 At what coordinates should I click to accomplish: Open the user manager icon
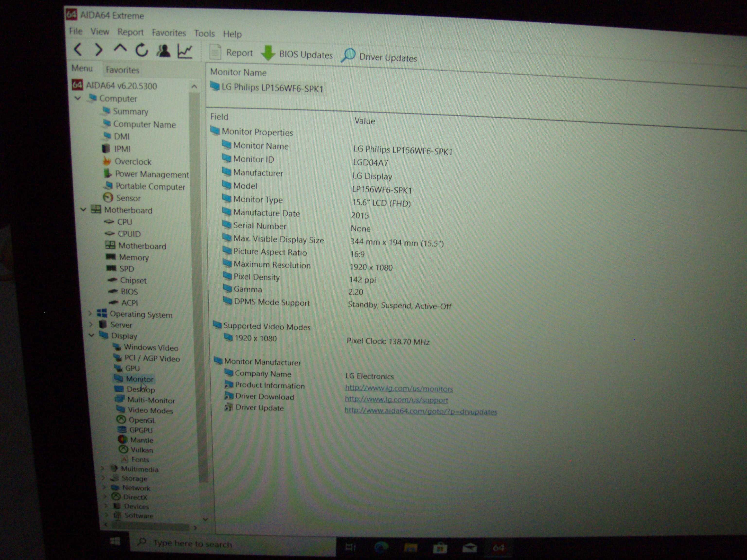coord(164,51)
